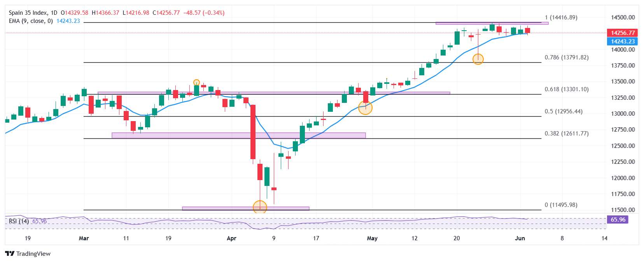Click the orange circle near 0.786 Fibonacci level
Image resolution: width=644 pixels, height=262 pixels.
pyautogui.click(x=478, y=59)
